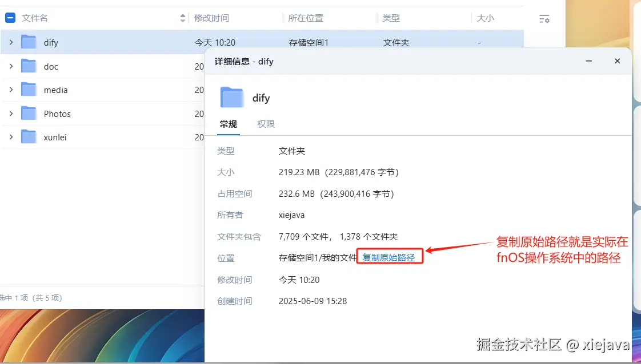Click the media folder icon
Image resolution: width=641 pixels, height=364 pixels.
29,90
